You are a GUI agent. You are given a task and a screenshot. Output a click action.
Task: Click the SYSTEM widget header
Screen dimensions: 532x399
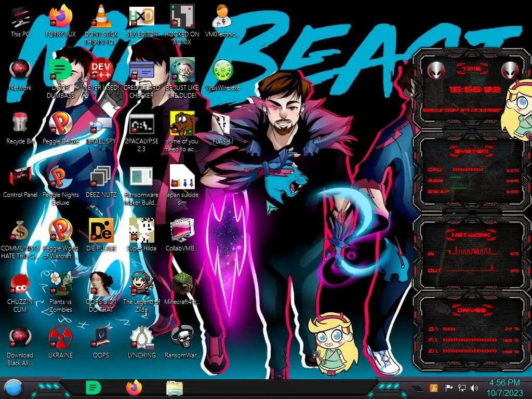click(x=472, y=151)
